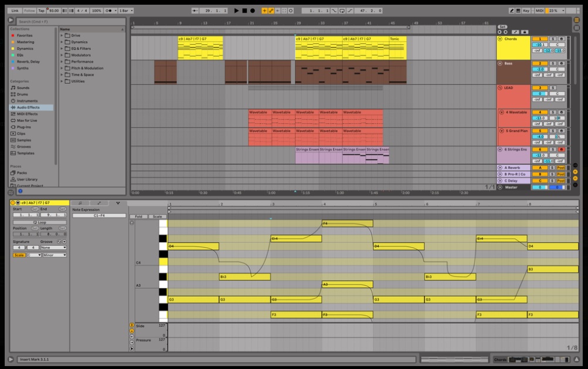
Task: Open the Instruments category
Action: pos(27,101)
